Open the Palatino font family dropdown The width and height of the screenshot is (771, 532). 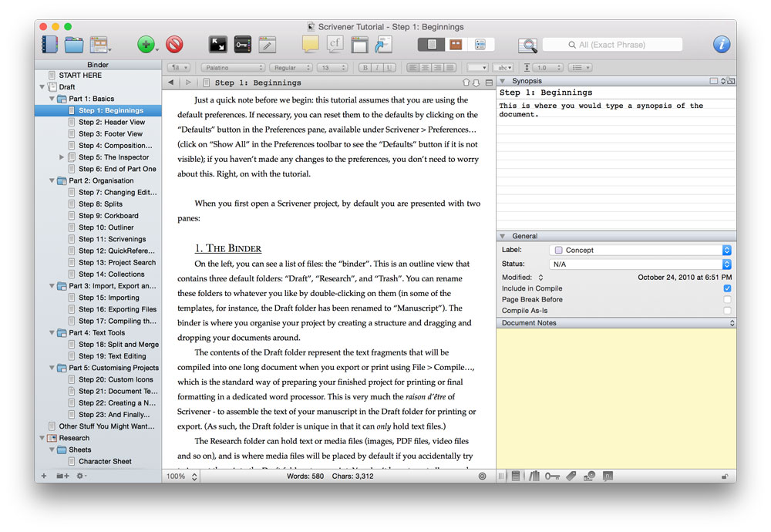click(233, 68)
